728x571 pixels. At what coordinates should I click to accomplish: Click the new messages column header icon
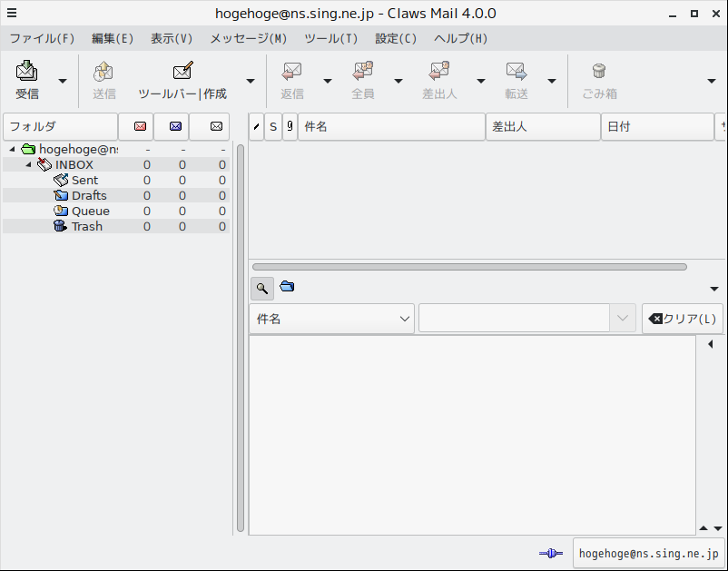(140, 126)
